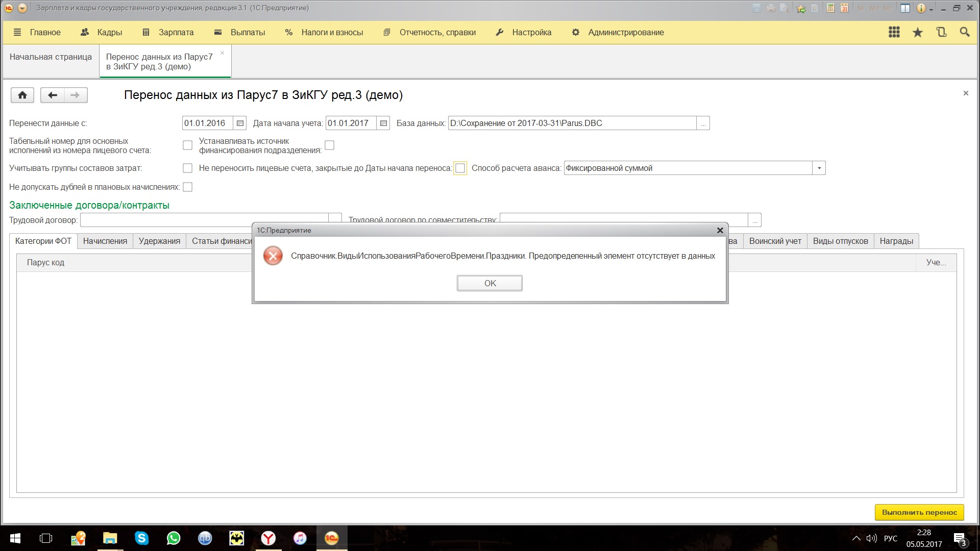Close the form with X at right

point(966,93)
